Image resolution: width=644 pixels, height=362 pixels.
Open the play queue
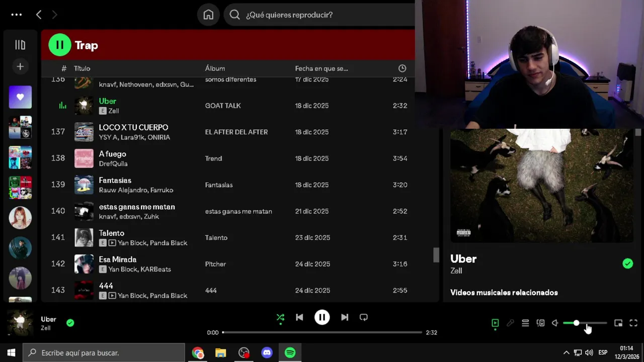coord(525,323)
